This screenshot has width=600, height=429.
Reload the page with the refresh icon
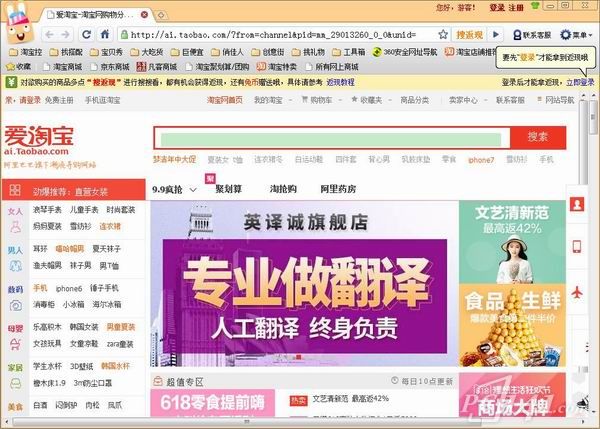click(86, 34)
